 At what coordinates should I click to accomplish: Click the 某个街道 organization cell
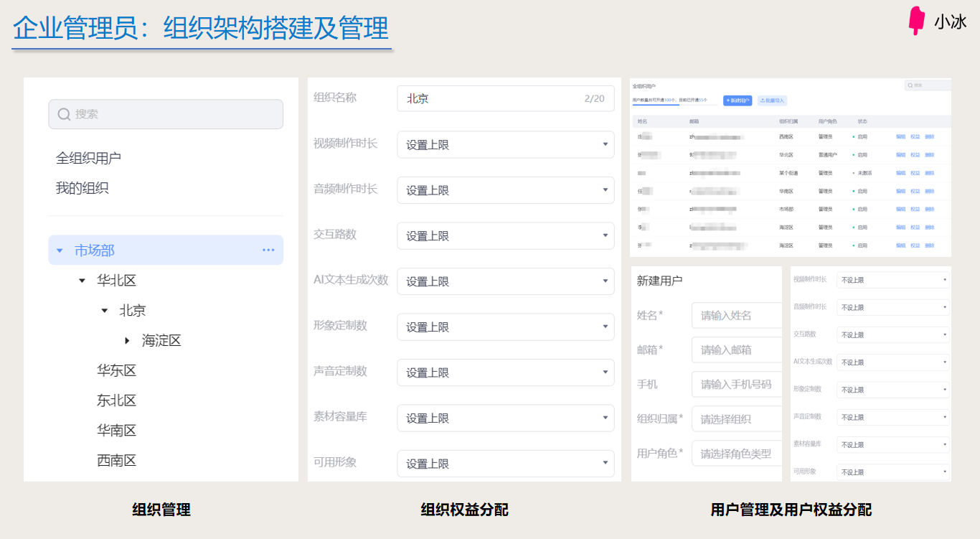click(789, 173)
